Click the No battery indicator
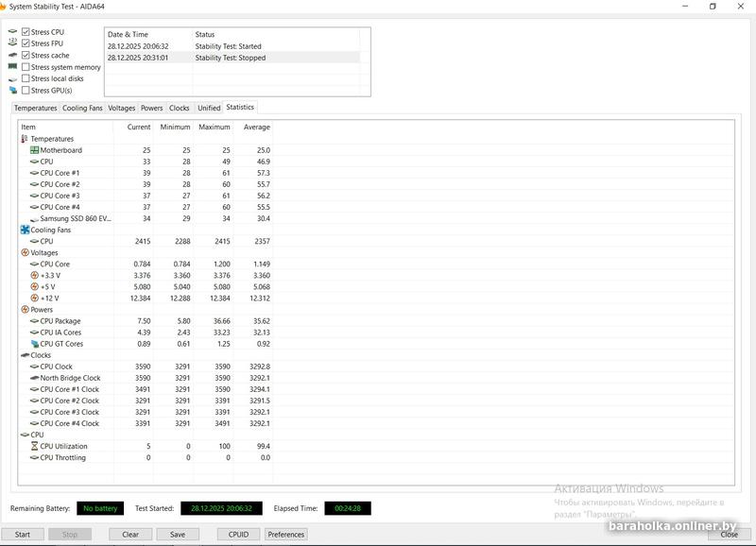 click(x=100, y=508)
